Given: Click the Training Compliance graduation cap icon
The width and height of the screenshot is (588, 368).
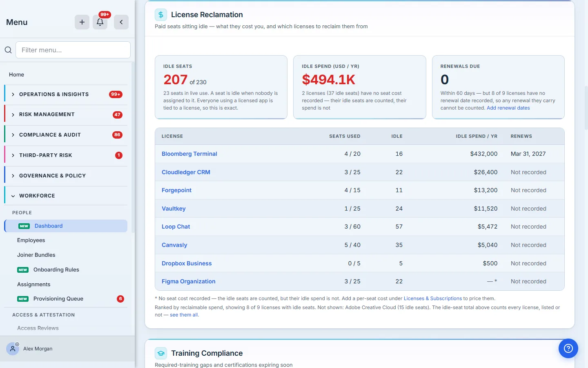Looking at the screenshot, I should pos(161,353).
